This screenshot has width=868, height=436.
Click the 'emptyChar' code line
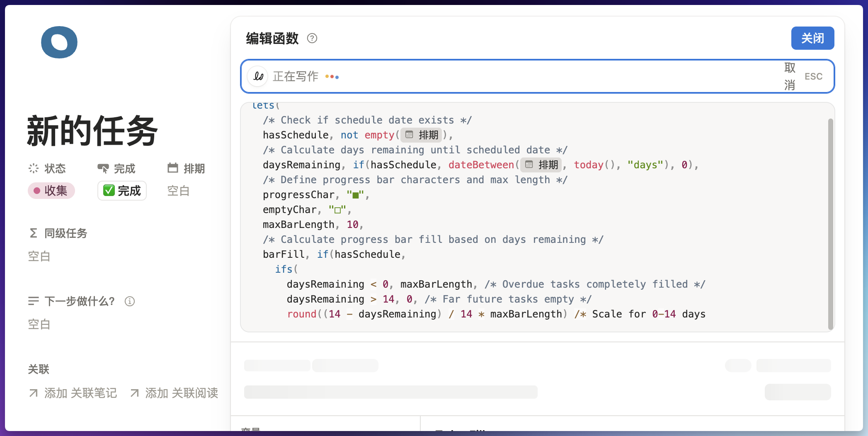pyautogui.click(x=307, y=210)
